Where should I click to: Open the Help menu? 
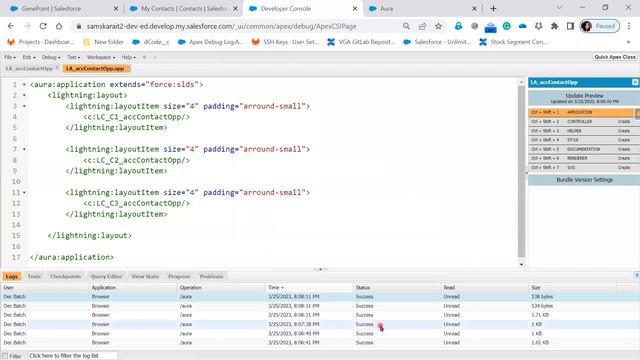129,57
